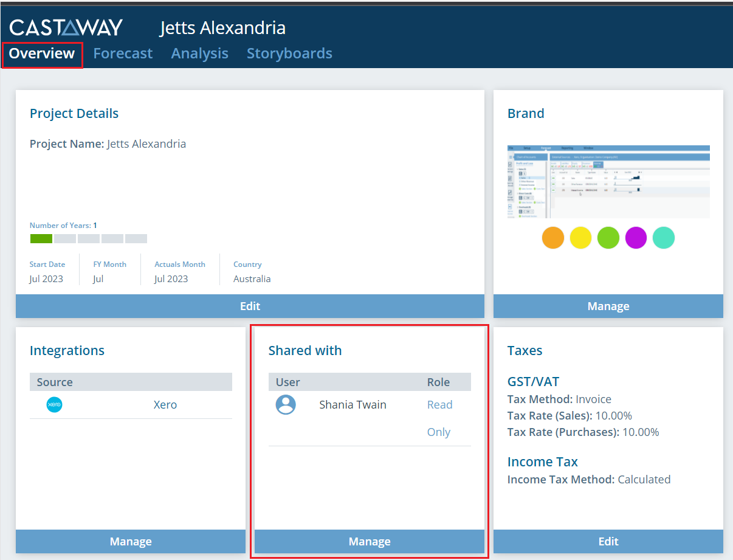Click the Tax Method Invoice line
This screenshot has width=733, height=560.
tap(559, 399)
